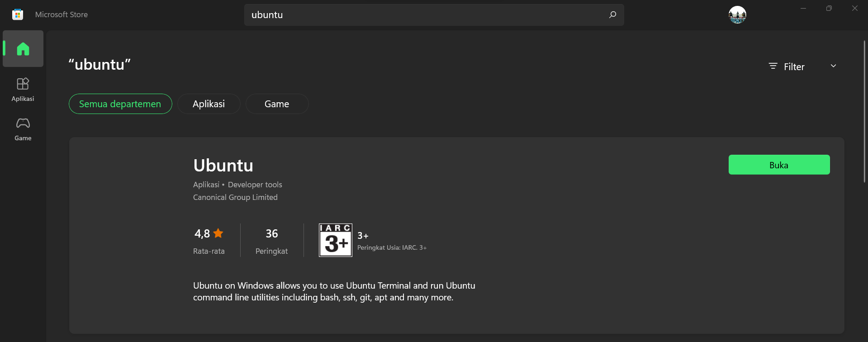Click Canonical Group Limited publisher text

235,197
